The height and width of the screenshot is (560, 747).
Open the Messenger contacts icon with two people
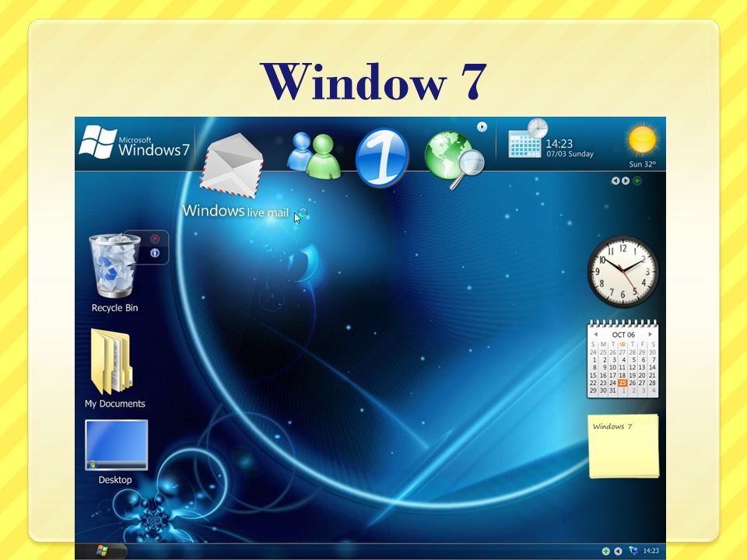314,156
